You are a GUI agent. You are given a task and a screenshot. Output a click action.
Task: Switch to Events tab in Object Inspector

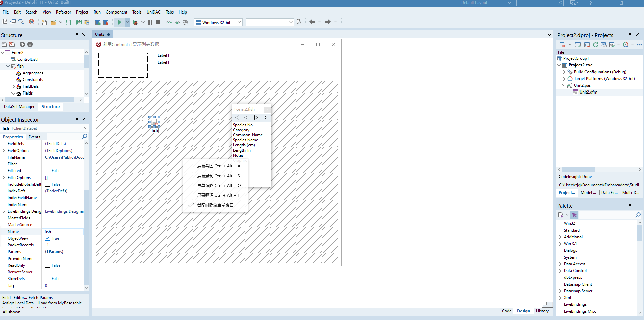pos(34,137)
